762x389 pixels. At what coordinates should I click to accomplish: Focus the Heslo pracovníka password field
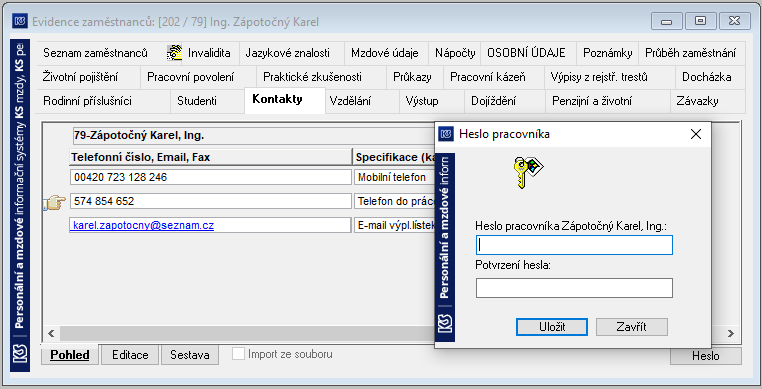pos(574,245)
